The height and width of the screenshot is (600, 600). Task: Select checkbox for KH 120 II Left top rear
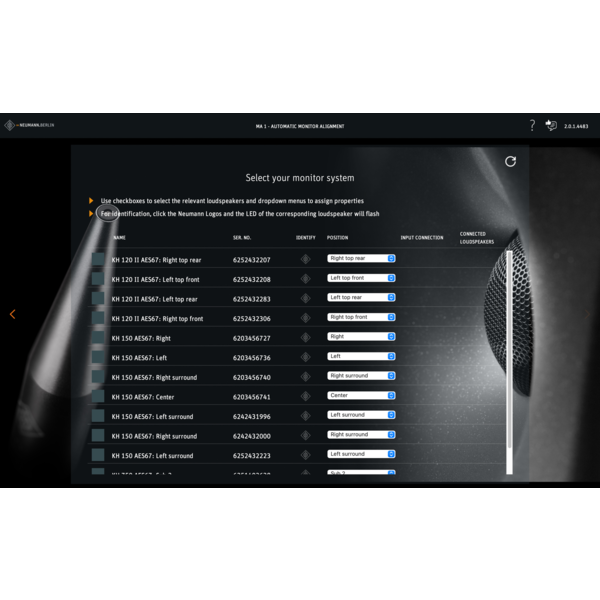pos(98,298)
